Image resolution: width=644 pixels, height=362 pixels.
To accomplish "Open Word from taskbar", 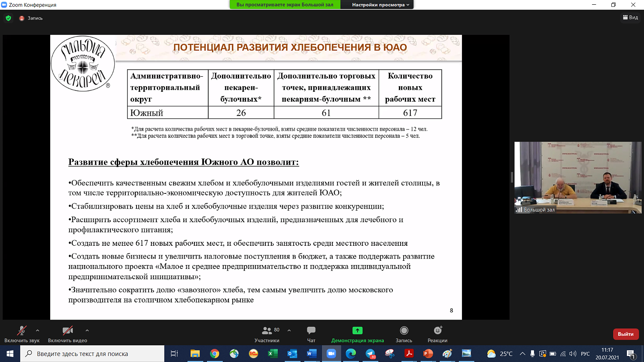I will [x=312, y=353].
